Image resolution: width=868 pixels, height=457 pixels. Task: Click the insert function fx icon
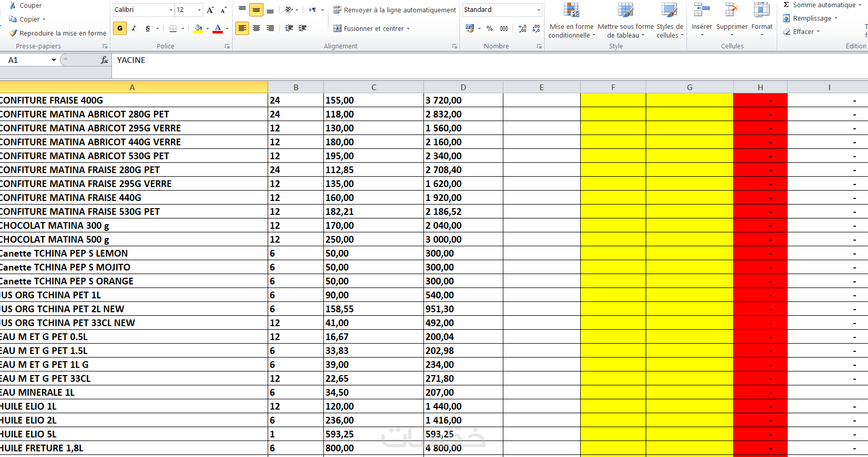pos(105,60)
